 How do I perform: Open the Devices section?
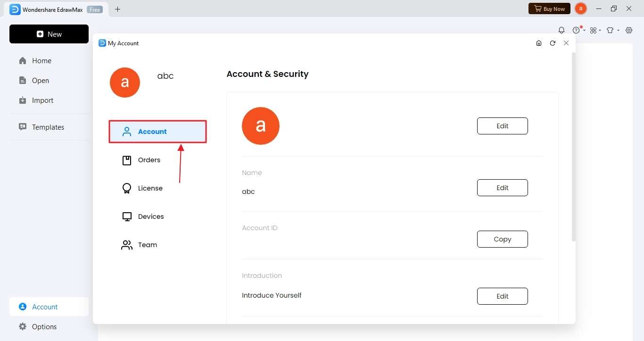151,216
